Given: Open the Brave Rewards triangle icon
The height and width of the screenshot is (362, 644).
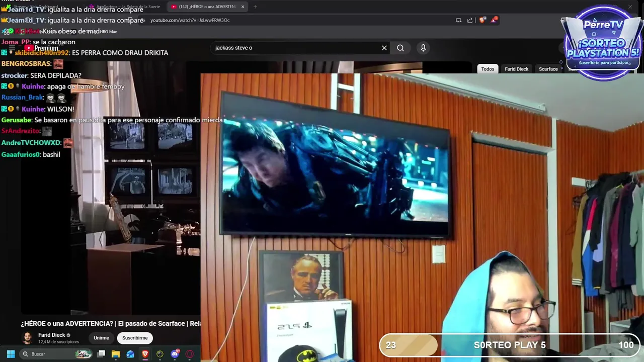Looking at the screenshot, I should (x=495, y=20).
